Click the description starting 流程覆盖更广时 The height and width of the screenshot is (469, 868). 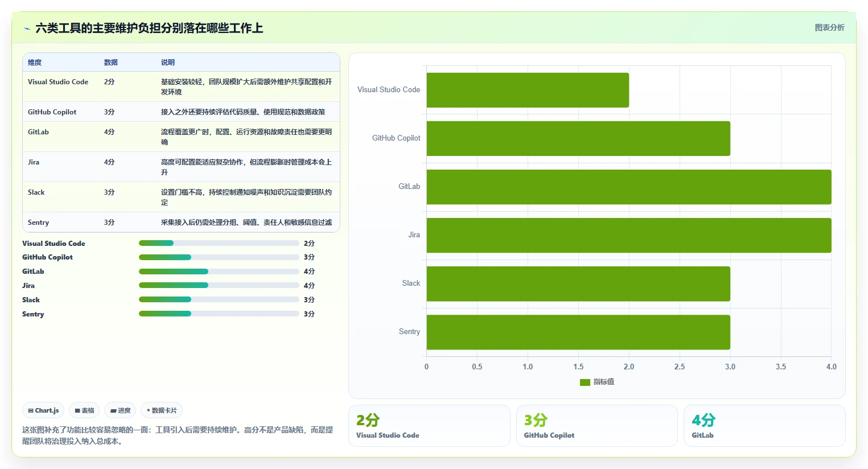246,137
